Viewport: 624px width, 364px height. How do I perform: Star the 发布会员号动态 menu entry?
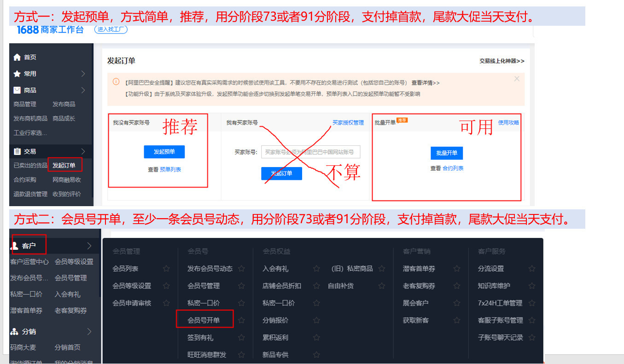click(x=241, y=269)
